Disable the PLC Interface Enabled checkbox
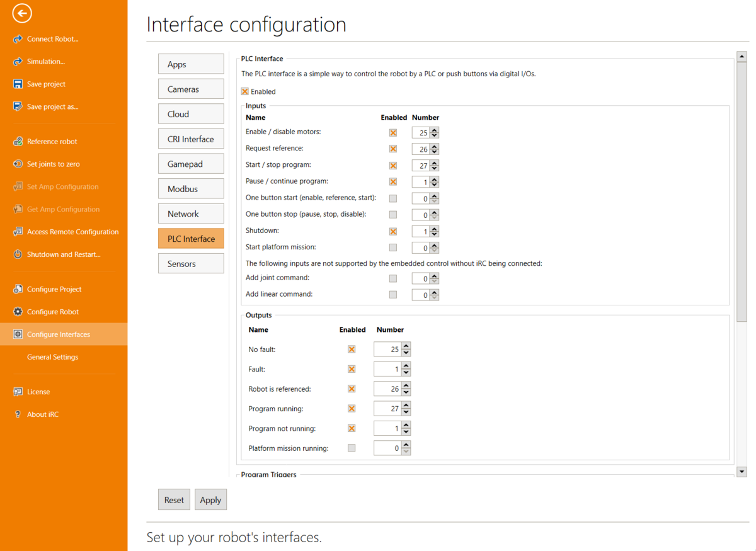Image resolution: width=756 pixels, height=551 pixels. tap(244, 91)
